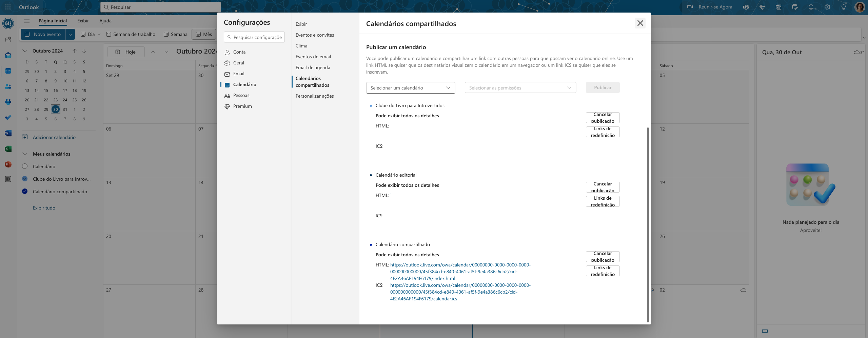Screen dimensions: 868x338
Task: Uncheck the Calendário compartilhado calendar
Action: pyautogui.click(x=25, y=192)
